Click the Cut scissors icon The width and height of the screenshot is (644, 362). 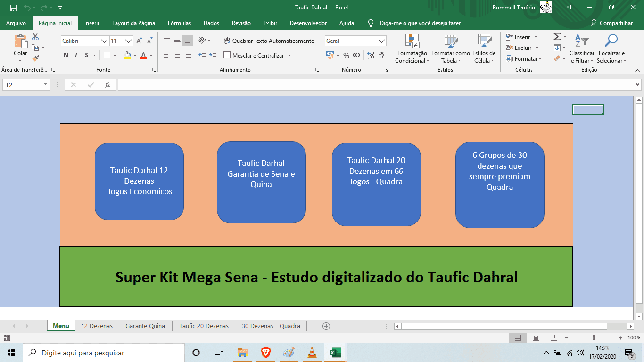tap(35, 37)
